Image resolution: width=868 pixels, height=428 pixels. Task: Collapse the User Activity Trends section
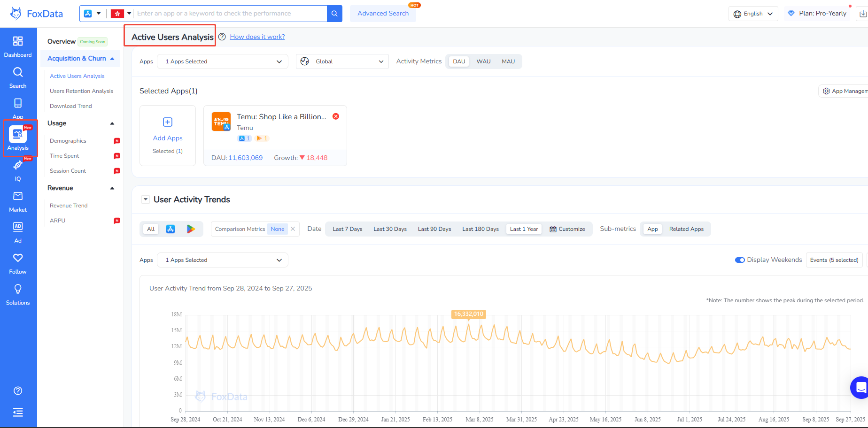[146, 199]
